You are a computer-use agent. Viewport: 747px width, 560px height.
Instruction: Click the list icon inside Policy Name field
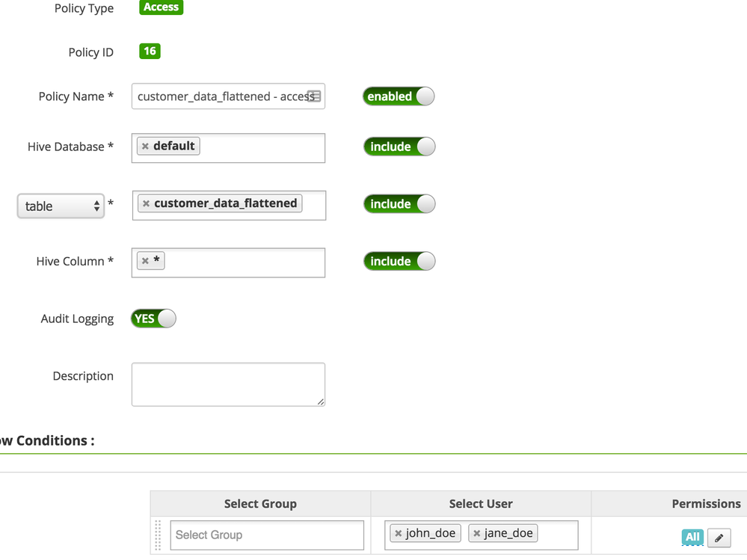(x=314, y=96)
